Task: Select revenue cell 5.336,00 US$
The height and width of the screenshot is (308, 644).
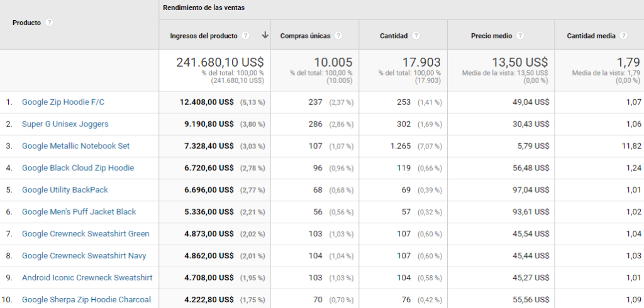Action: [209, 212]
